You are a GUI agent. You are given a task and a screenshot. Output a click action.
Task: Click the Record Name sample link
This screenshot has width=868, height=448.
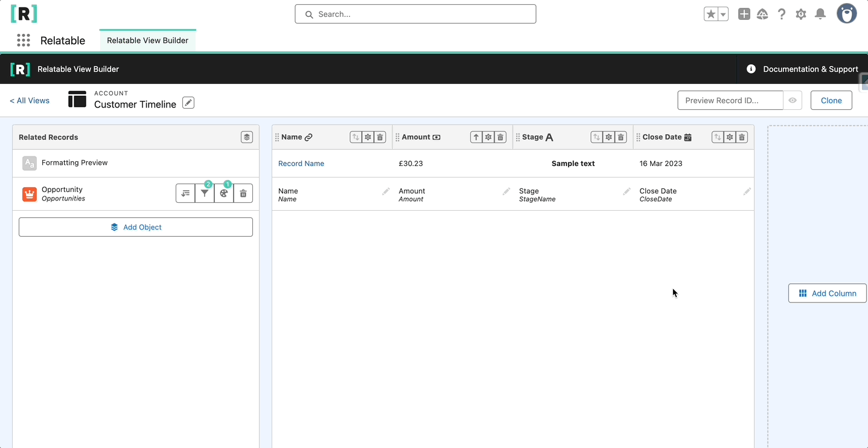click(301, 164)
